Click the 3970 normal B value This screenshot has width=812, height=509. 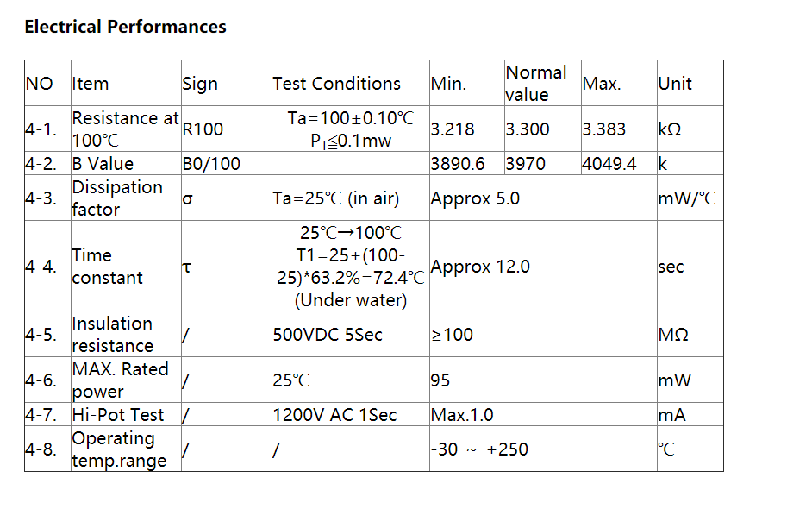[525, 164]
